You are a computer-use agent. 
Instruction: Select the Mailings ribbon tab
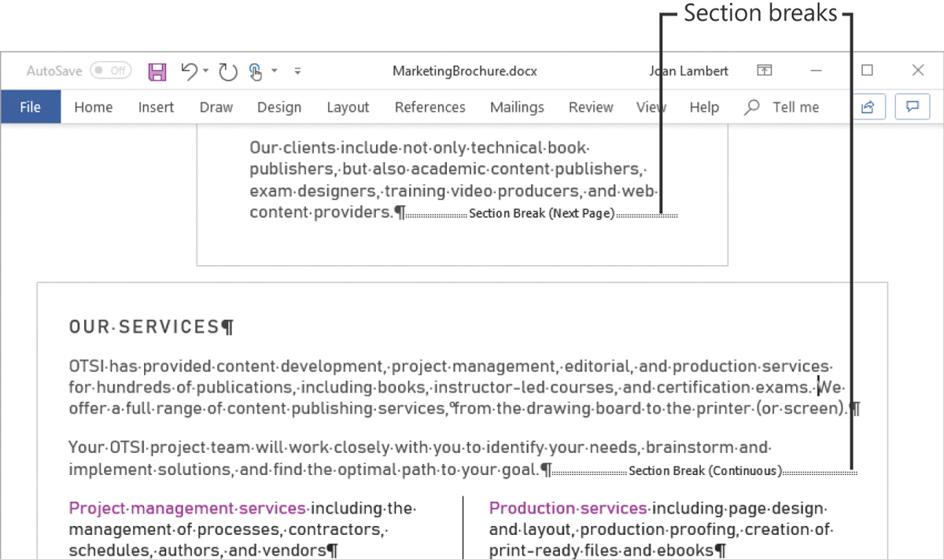click(517, 107)
